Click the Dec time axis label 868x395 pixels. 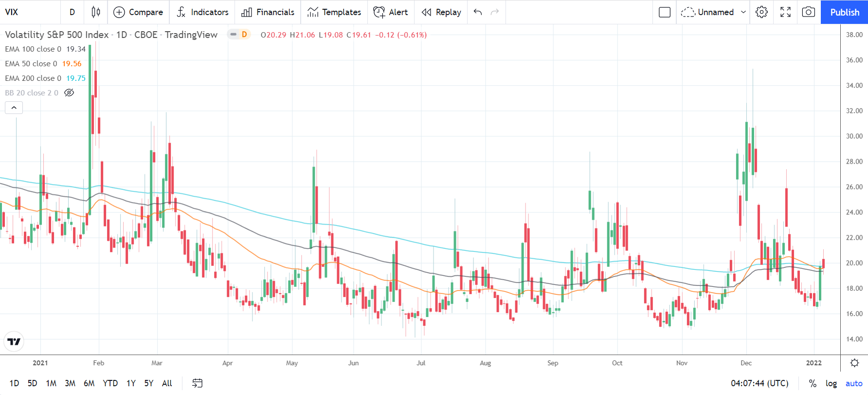click(x=746, y=363)
